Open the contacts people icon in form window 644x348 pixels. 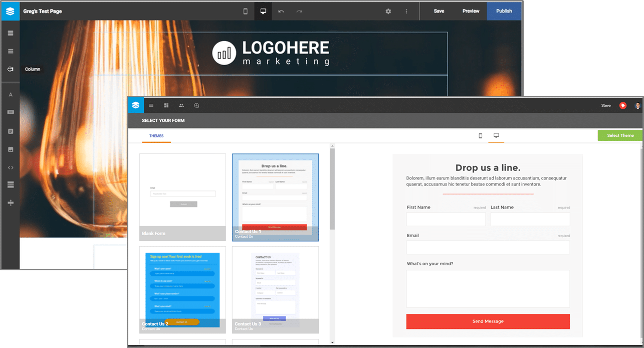click(181, 105)
